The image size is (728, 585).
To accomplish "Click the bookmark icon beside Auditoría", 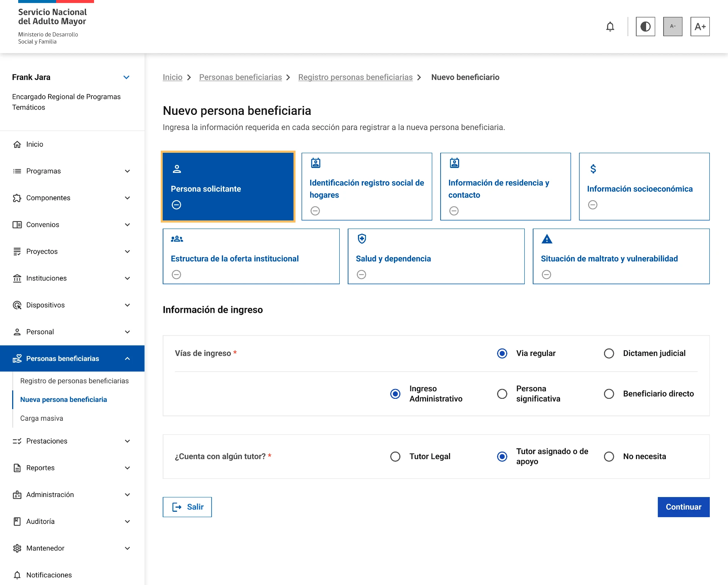I will click(x=17, y=521).
